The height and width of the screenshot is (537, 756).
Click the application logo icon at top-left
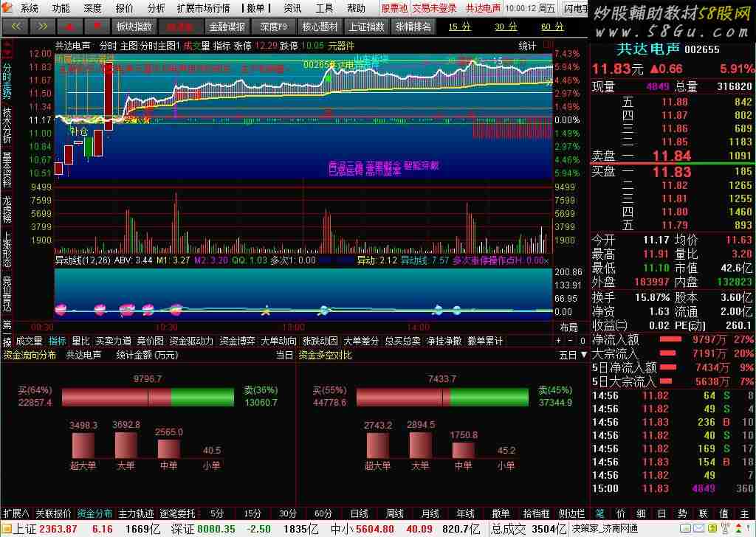(x=7, y=7)
